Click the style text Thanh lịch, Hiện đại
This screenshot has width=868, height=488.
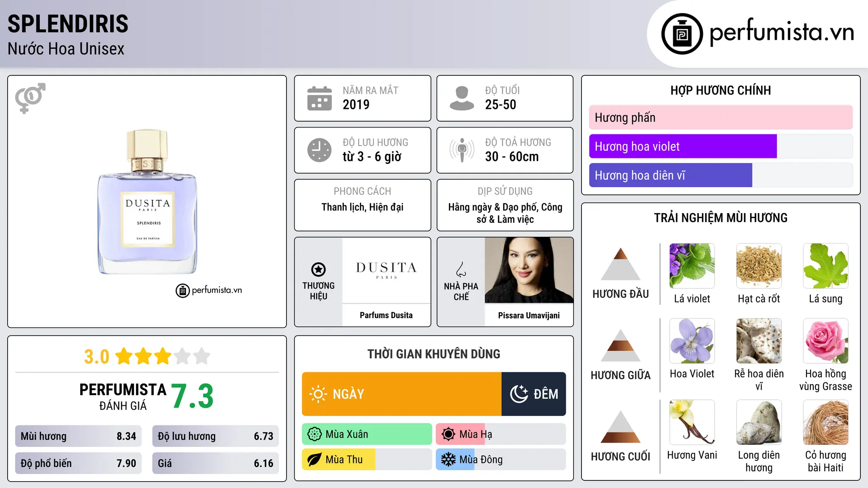[362, 207]
